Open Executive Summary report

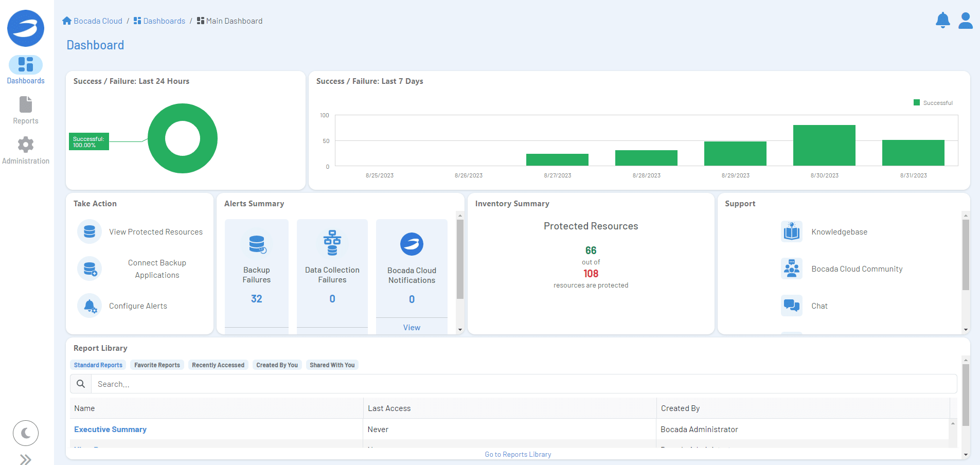click(110, 430)
